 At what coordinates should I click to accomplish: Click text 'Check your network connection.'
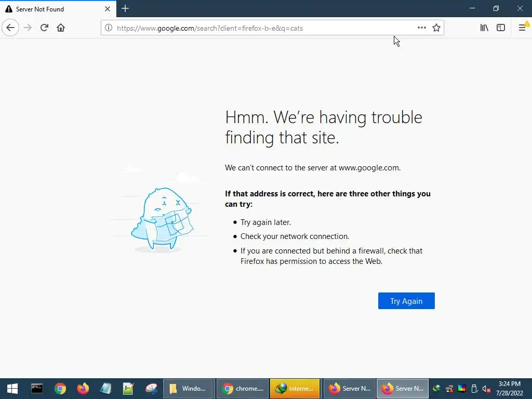click(295, 236)
